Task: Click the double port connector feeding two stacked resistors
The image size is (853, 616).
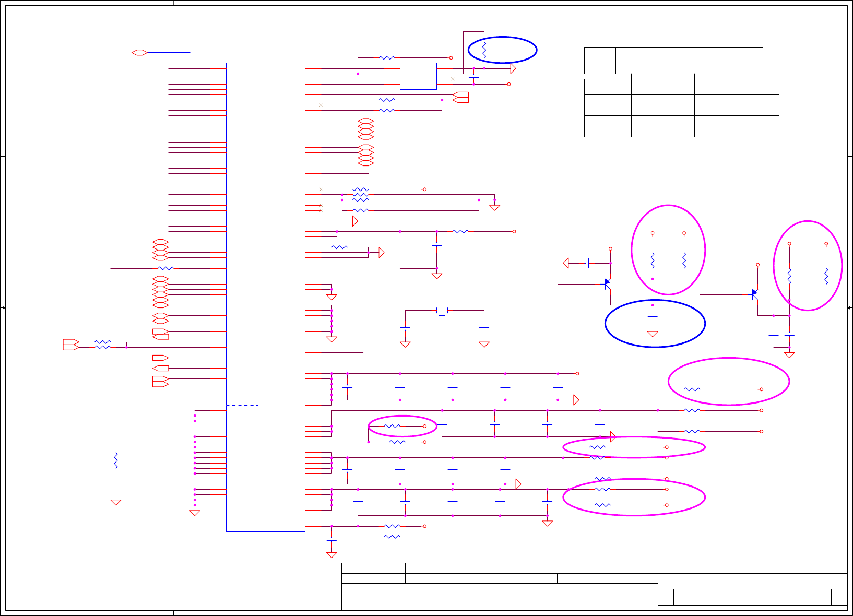Action: (71, 345)
